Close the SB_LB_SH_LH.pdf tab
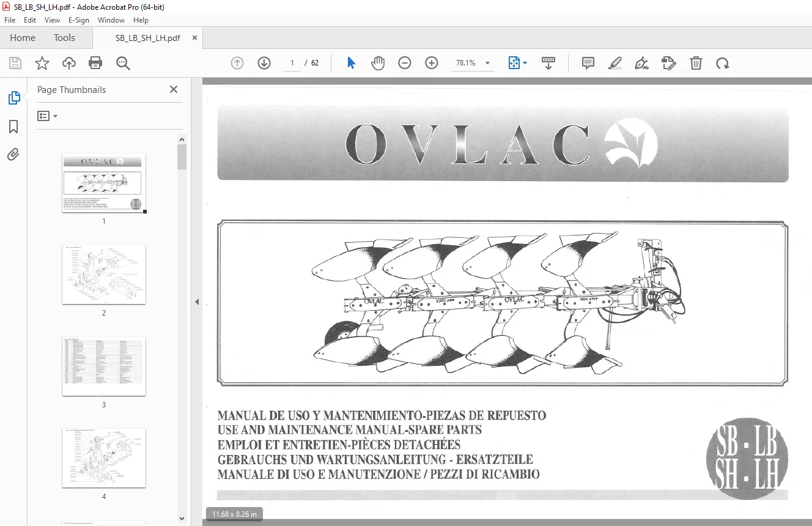Image resolution: width=812 pixels, height=526 pixels. 194,38
